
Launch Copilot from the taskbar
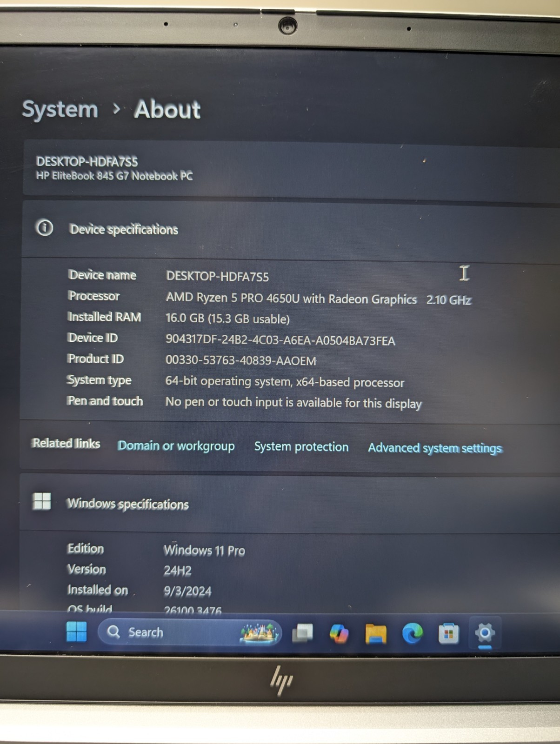[x=339, y=633]
